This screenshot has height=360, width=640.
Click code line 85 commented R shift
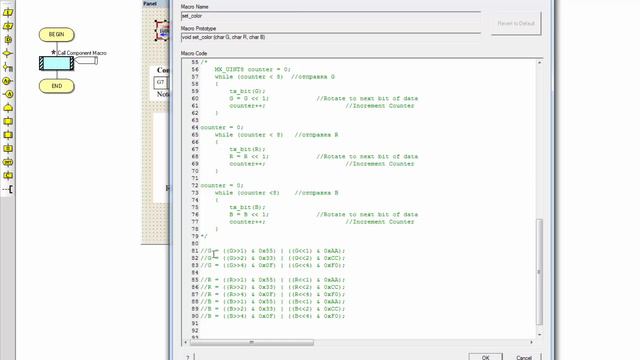click(x=273, y=280)
